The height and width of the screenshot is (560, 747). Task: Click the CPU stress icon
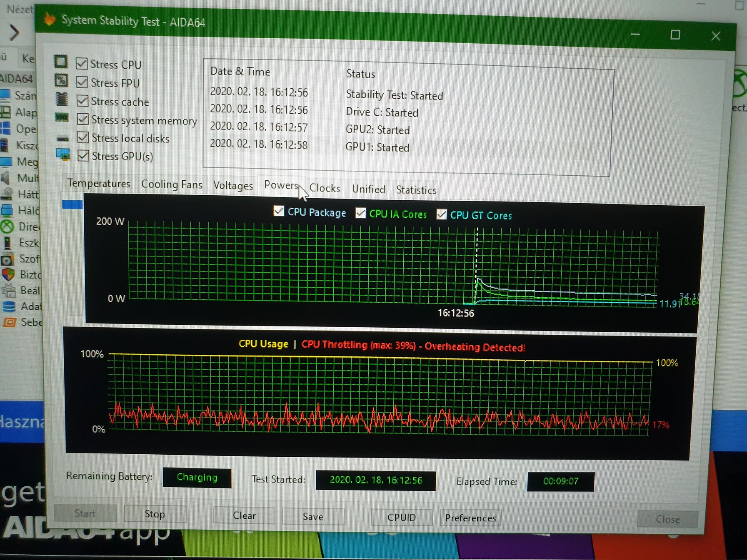[61, 62]
